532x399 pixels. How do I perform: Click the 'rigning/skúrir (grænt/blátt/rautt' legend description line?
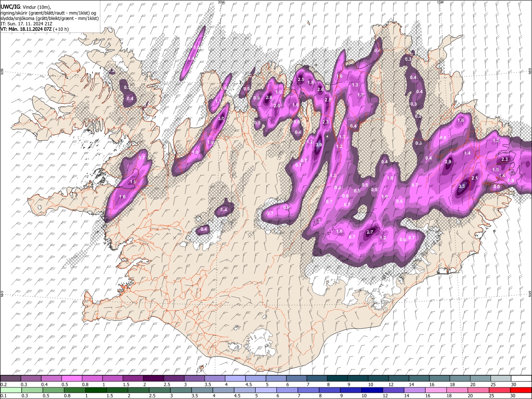(48, 13)
